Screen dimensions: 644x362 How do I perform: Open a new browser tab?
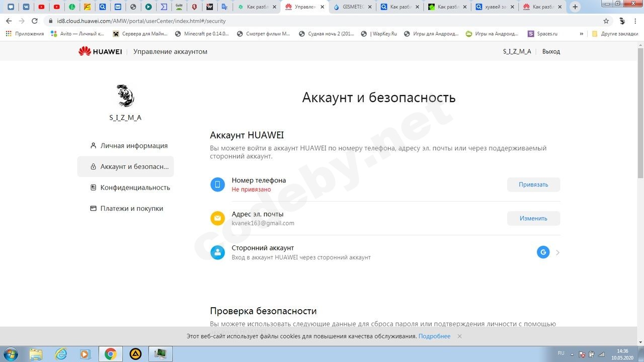click(x=575, y=7)
